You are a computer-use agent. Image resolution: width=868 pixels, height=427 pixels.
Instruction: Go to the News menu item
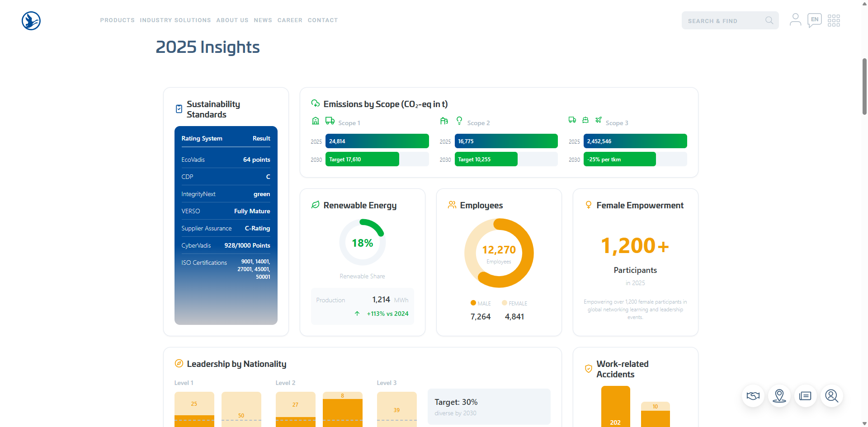click(263, 20)
